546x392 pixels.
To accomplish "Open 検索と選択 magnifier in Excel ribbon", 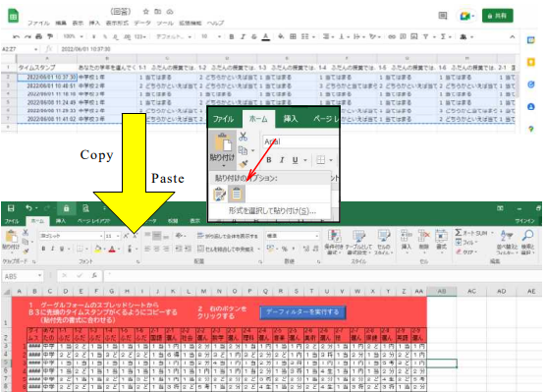I will [527, 242].
